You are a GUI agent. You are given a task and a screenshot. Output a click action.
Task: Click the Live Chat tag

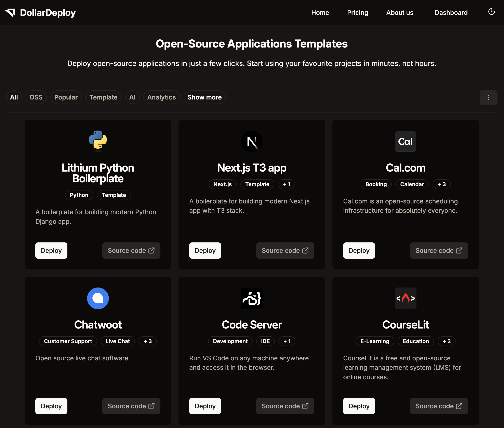tap(118, 341)
